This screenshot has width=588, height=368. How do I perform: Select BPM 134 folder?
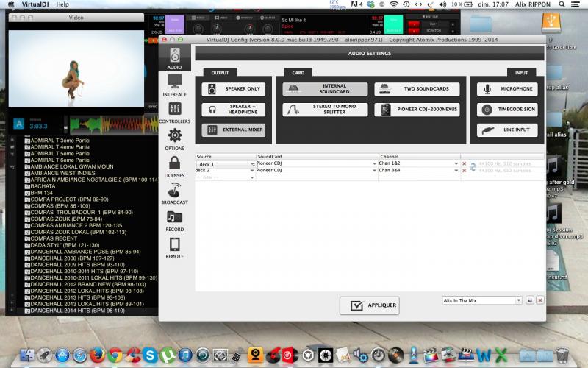tap(42, 193)
